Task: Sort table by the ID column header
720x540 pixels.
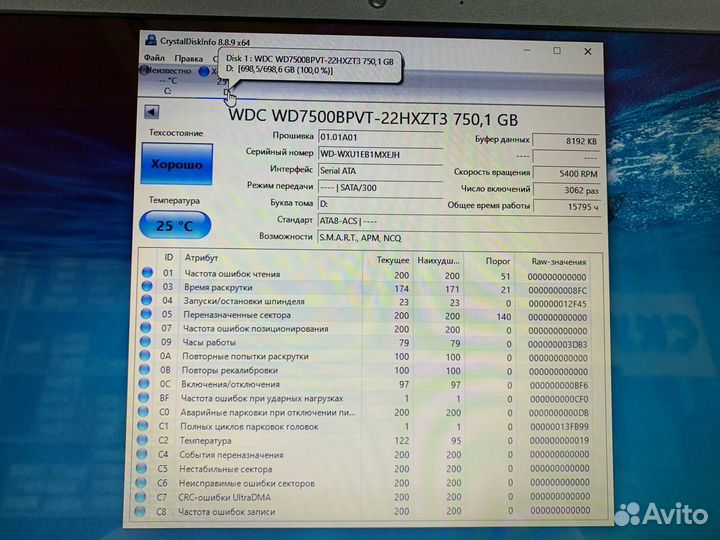Action: tap(169, 258)
